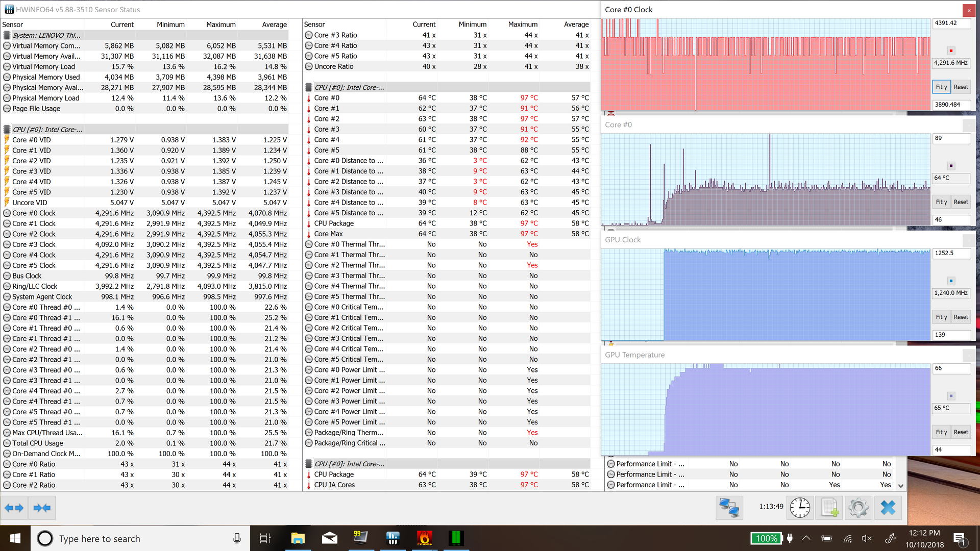Select the CPU [#0] Intel Core temperature group header
Viewport: 980px width, 551px height.
[349, 87]
